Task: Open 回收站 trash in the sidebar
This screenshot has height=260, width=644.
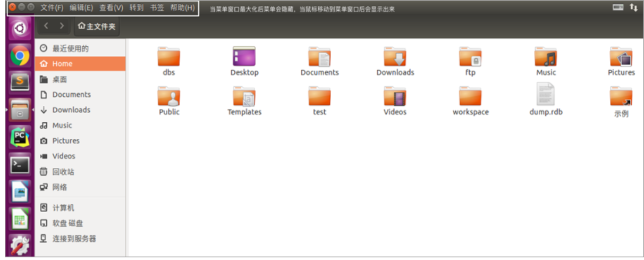Action: tap(80, 172)
